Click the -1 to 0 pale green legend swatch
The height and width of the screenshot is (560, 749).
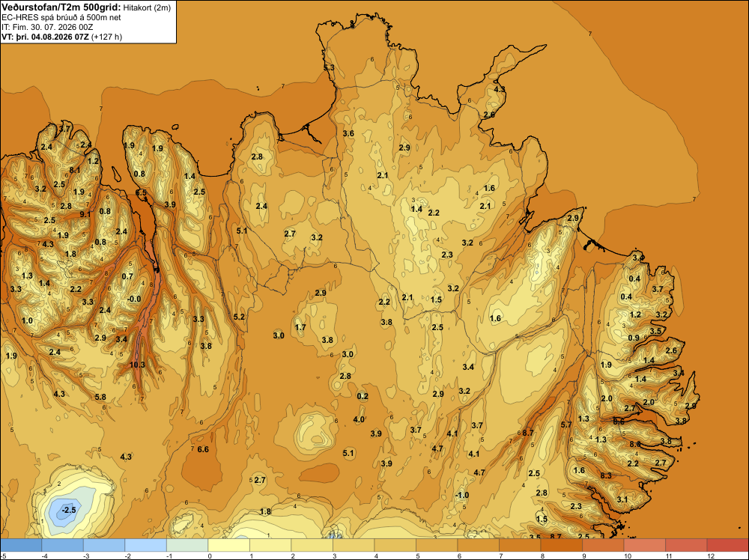187,544
